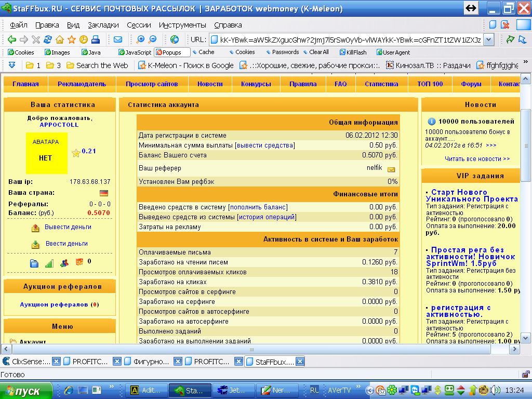Viewport: 532px width, 399px height.
Task: Open bookmark folder 3
Action: pos(54,65)
